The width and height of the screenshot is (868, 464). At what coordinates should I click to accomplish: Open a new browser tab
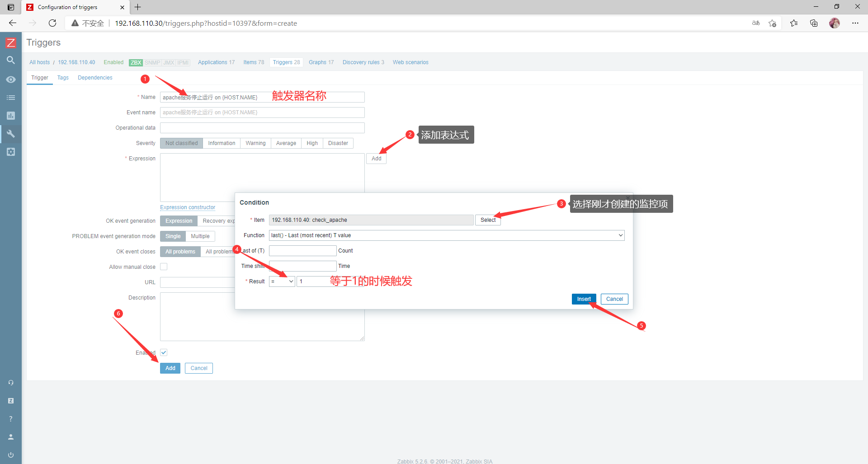point(138,7)
